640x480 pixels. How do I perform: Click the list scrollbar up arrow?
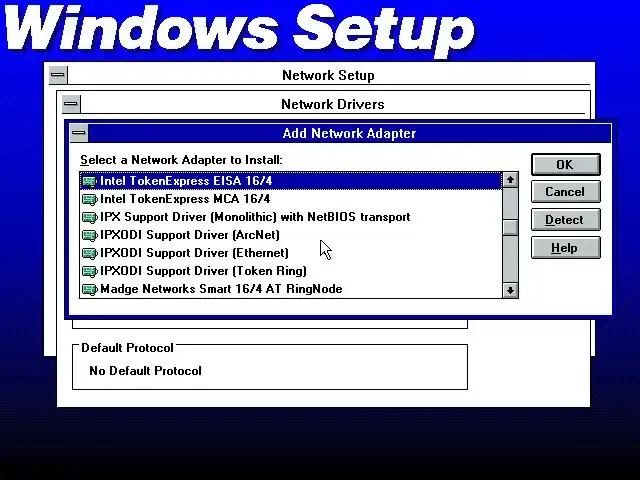(x=510, y=180)
